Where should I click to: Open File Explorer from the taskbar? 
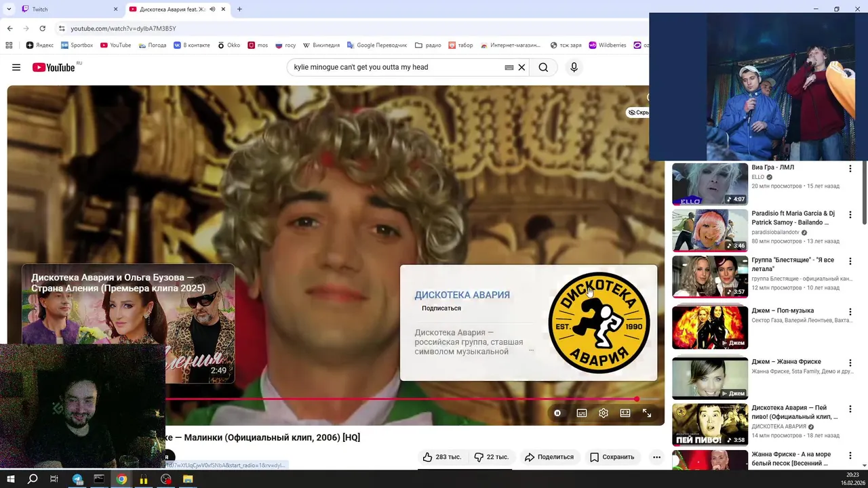click(x=188, y=479)
